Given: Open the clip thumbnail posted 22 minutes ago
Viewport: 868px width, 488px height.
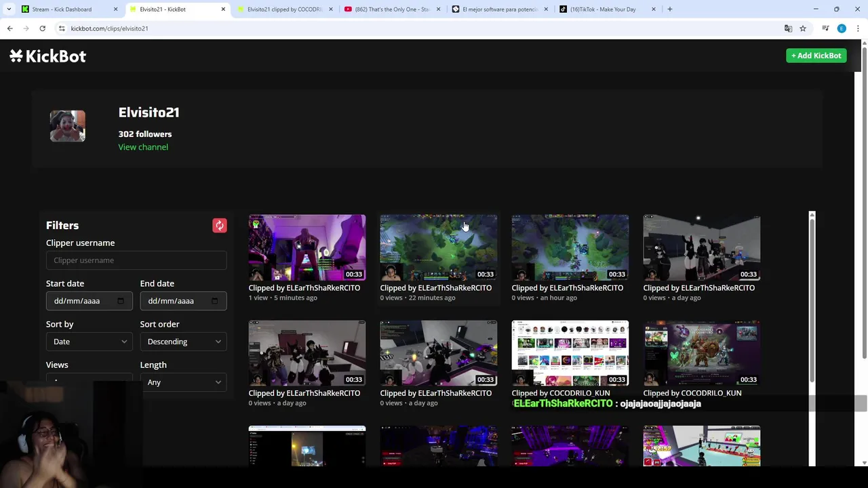Looking at the screenshot, I should point(438,247).
